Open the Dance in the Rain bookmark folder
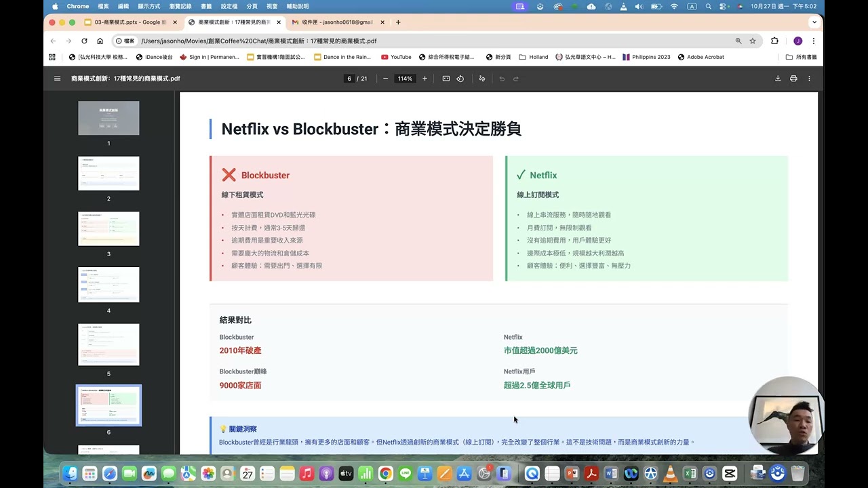This screenshot has width=868, height=488. [x=342, y=57]
